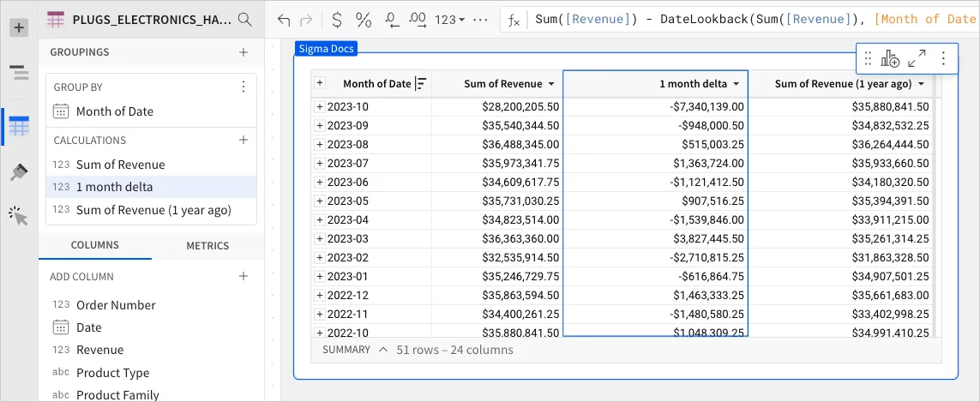
Task: Expand the 2023-10 row
Action: tap(319, 107)
